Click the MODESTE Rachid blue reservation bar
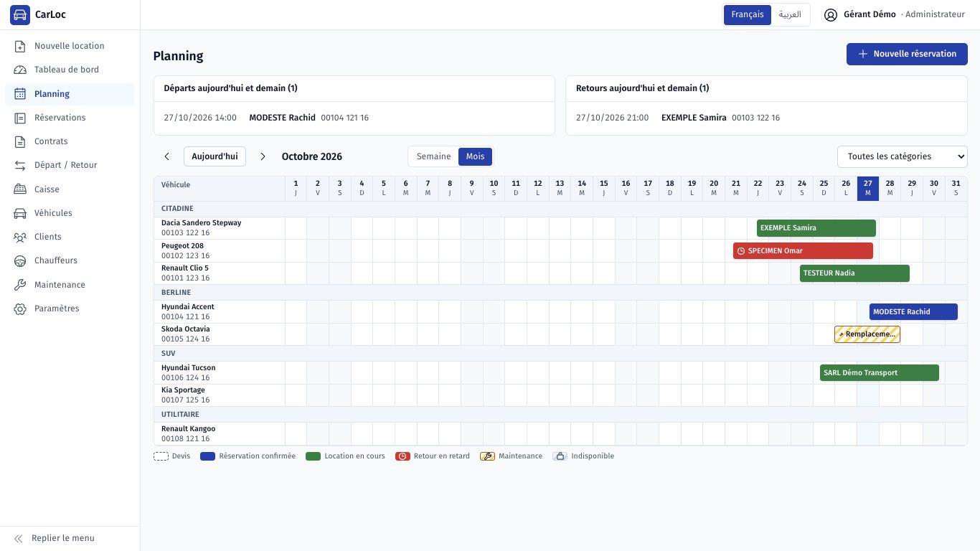 (x=913, y=311)
